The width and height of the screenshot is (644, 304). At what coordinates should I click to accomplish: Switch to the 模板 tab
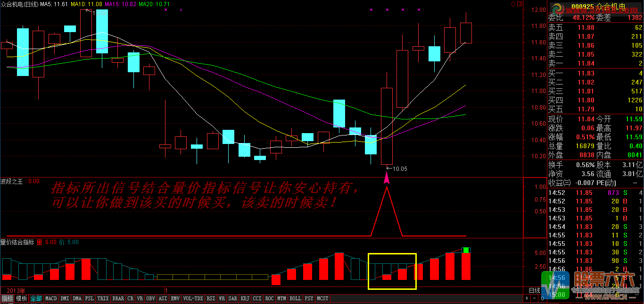tap(22, 299)
